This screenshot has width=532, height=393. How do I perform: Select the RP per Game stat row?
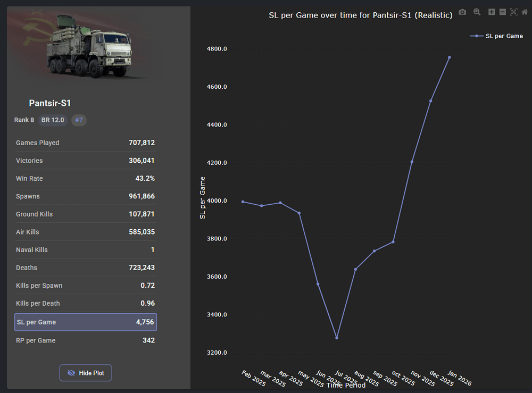coord(85,340)
